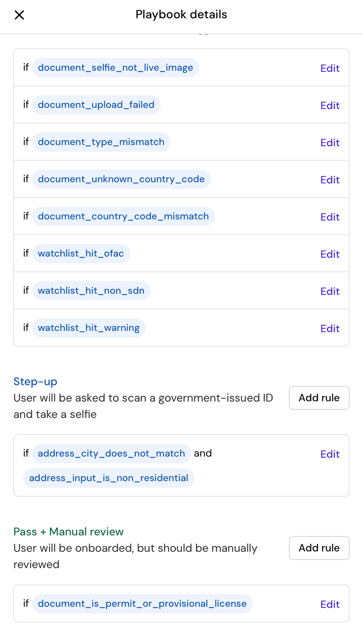Select the address_input_is_non_residential condition chip
This screenshot has height=644, width=363.
pyautogui.click(x=108, y=478)
